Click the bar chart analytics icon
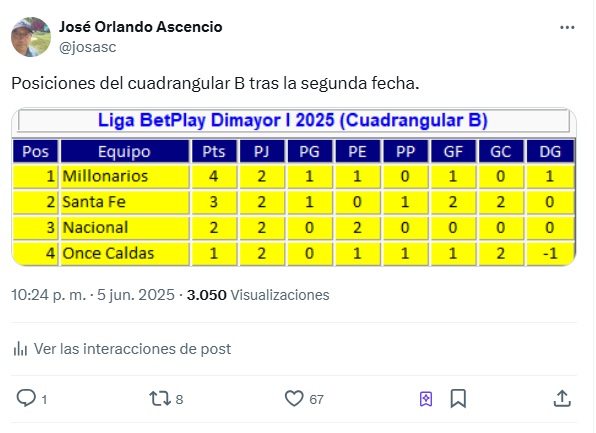This screenshot has width=596, height=433. pyautogui.click(x=20, y=349)
